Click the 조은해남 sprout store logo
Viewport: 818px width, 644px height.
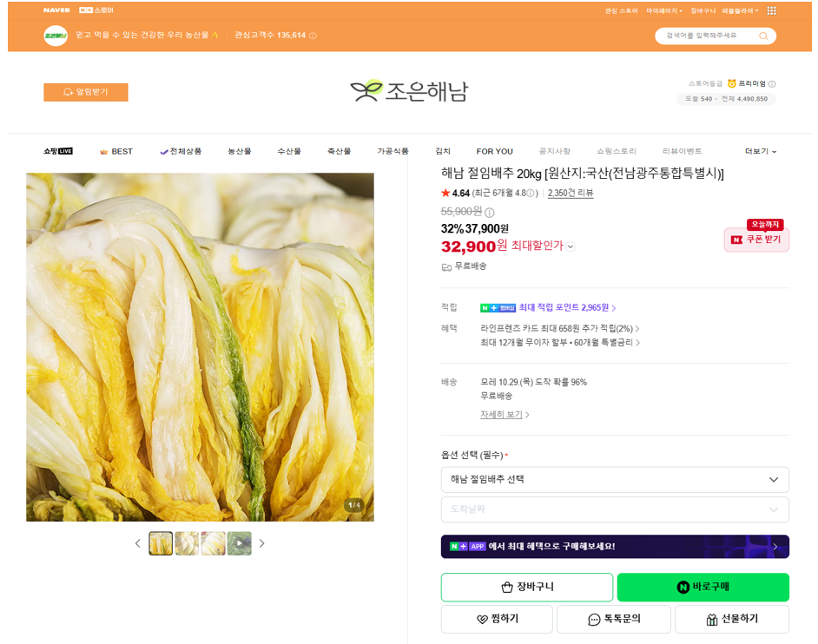tap(410, 91)
